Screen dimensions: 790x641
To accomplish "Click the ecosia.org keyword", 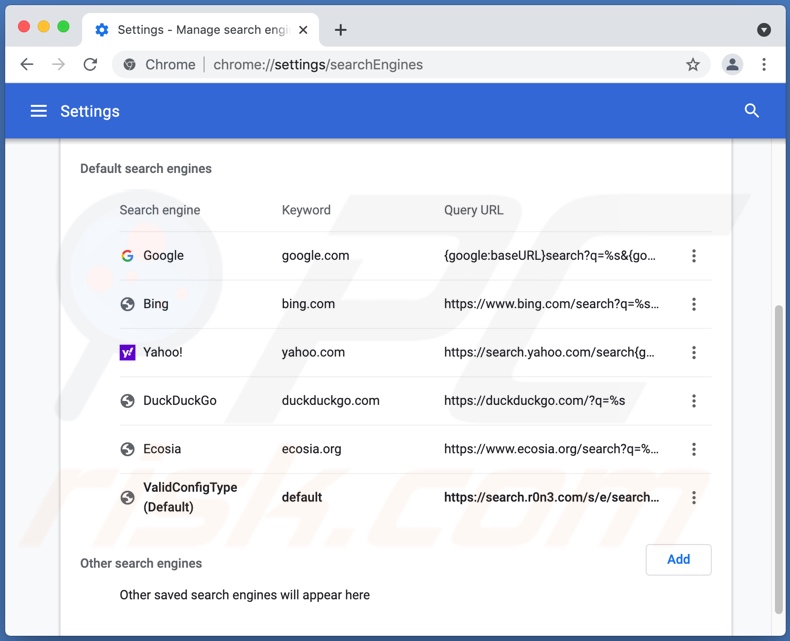I will (x=311, y=449).
